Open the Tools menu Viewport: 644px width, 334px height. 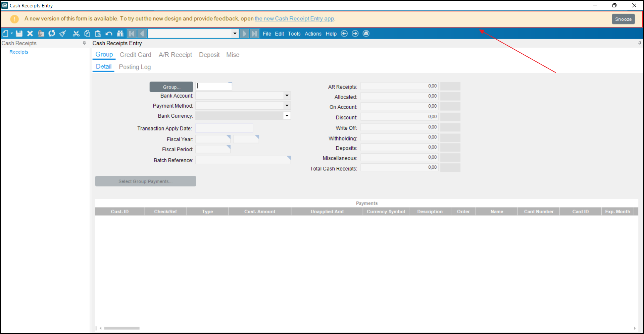294,34
